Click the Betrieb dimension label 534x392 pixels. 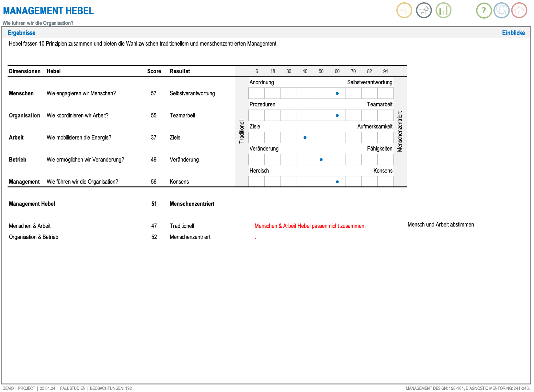tap(18, 160)
